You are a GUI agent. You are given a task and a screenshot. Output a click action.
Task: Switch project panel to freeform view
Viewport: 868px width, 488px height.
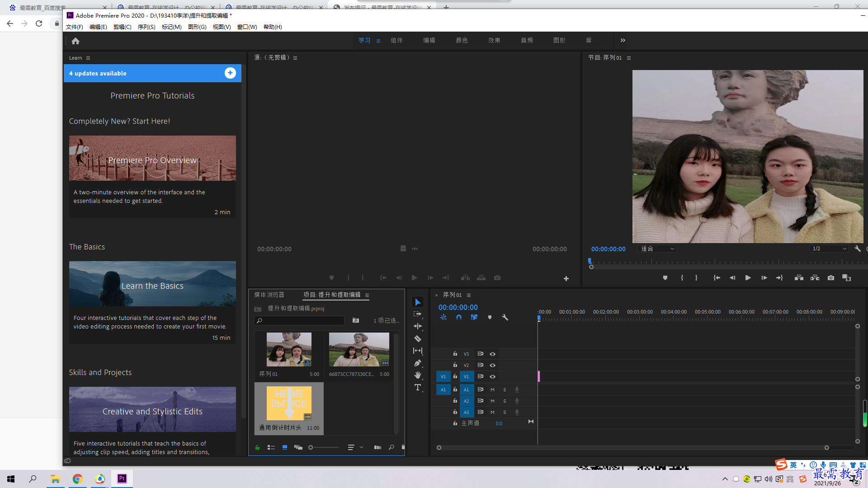click(298, 447)
